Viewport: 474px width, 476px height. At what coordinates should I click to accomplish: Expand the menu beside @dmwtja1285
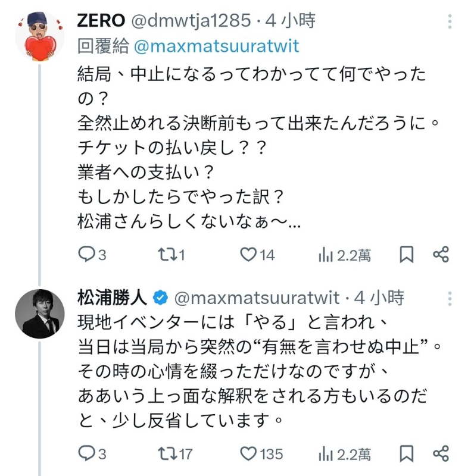(x=451, y=21)
